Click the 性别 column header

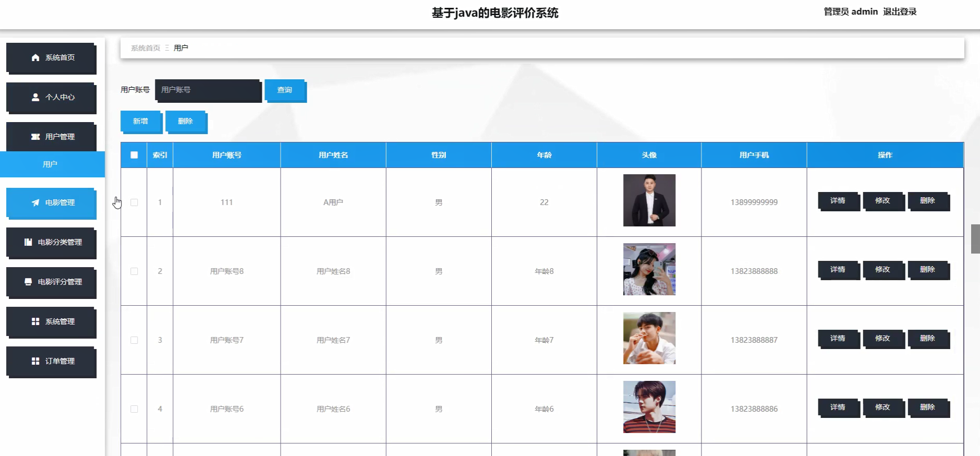439,155
